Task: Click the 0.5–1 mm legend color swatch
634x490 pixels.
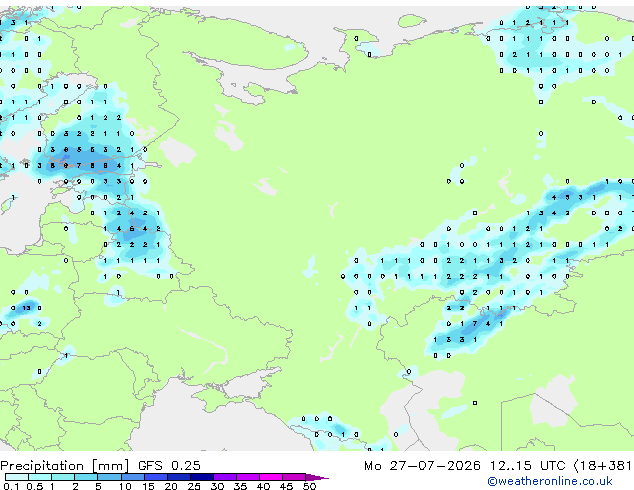Action: point(40,477)
